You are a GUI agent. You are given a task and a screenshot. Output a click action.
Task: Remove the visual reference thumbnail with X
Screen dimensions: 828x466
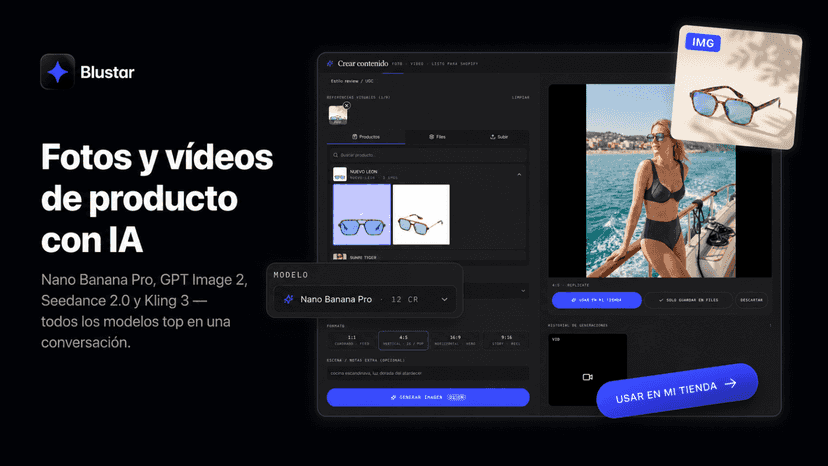tap(346, 105)
